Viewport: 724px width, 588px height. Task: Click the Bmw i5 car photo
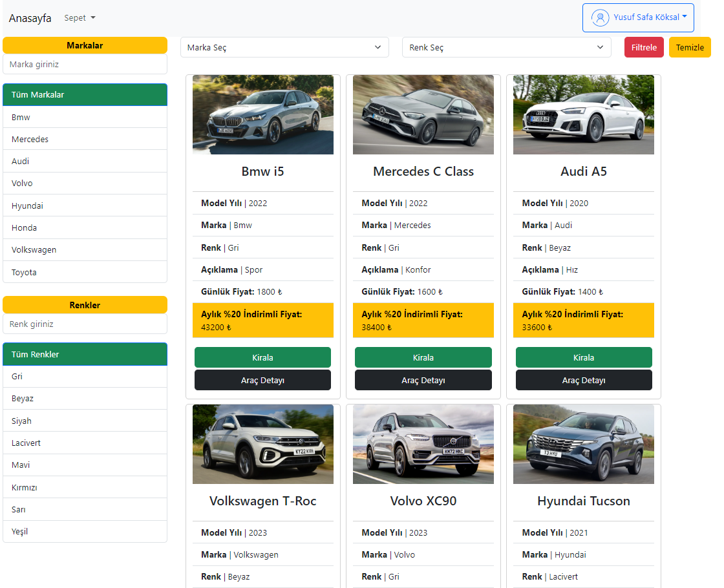262,114
